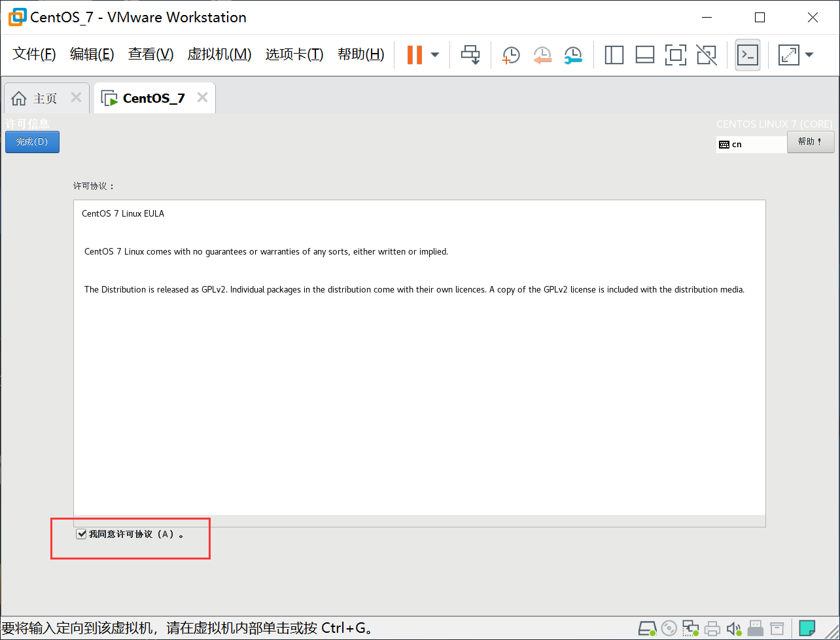The image size is (840, 640).
Task: Click the stretch guest display icon
Action: (789, 55)
